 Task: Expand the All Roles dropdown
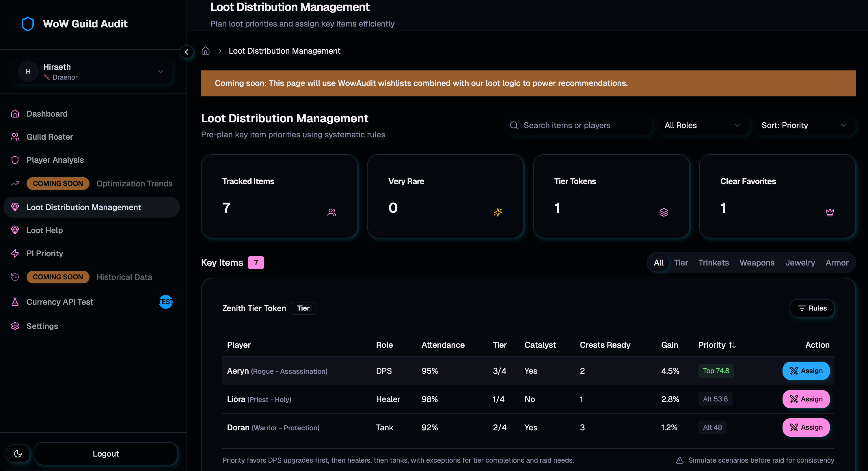pyautogui.click(x=703, y=125)
